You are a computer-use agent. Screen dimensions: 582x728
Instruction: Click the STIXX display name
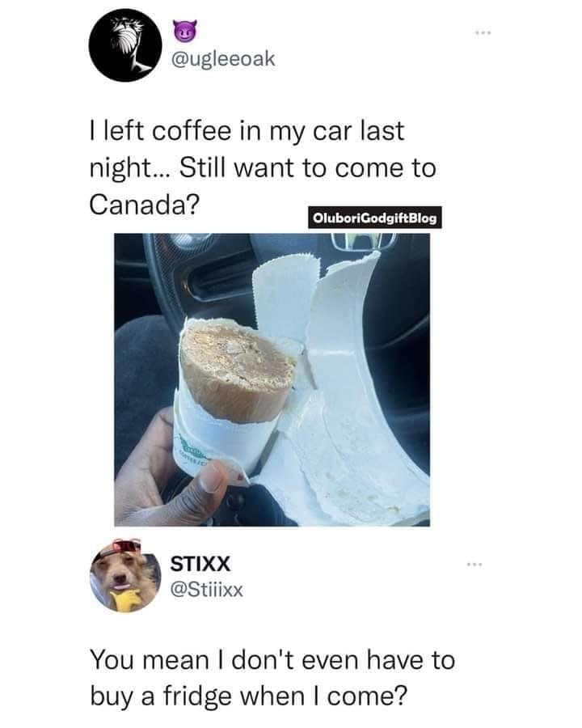point(200,564)
